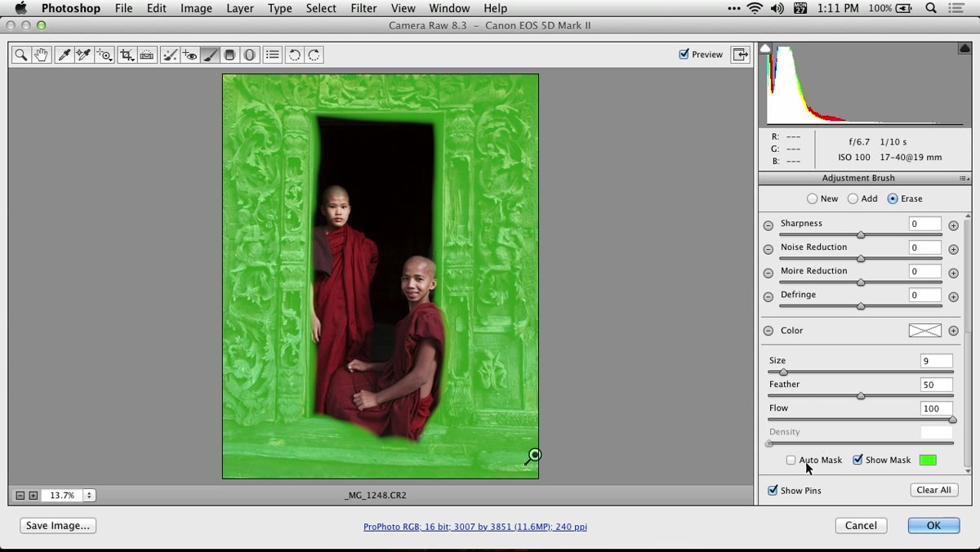Open the Adjustment Brush panel menu

[964, 178]
